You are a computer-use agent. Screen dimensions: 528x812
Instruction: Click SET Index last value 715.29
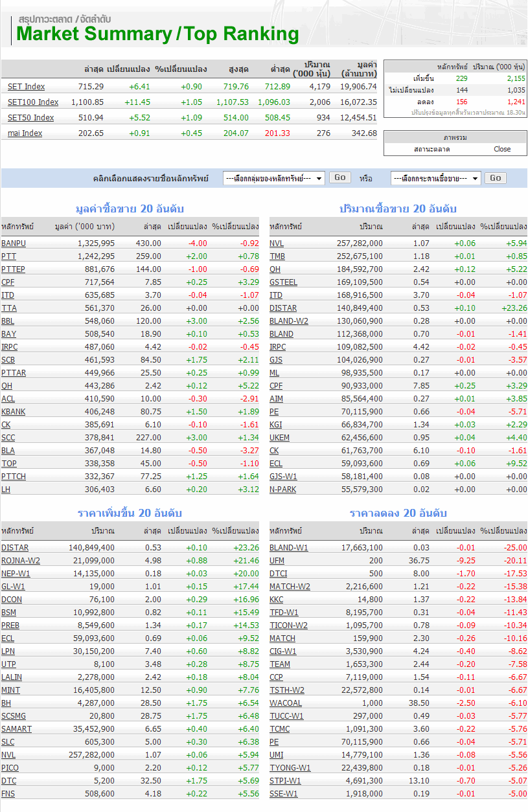(x=91, y=87)
